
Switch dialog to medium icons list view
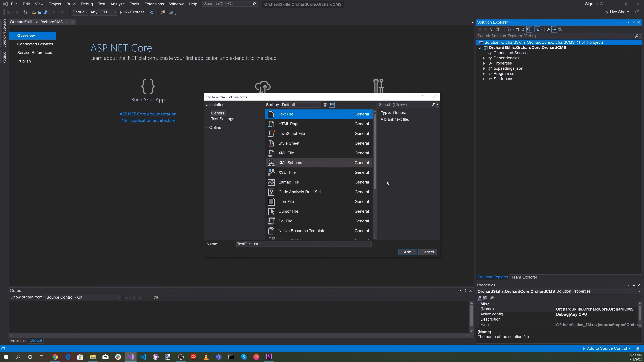point(332,105)
